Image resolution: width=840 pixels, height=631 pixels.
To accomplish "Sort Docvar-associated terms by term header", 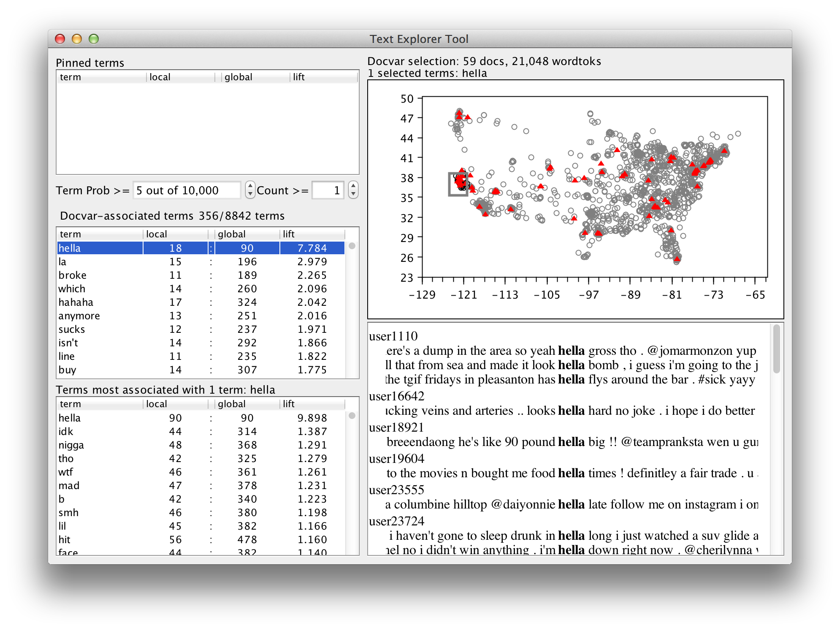I will (100, 234).
